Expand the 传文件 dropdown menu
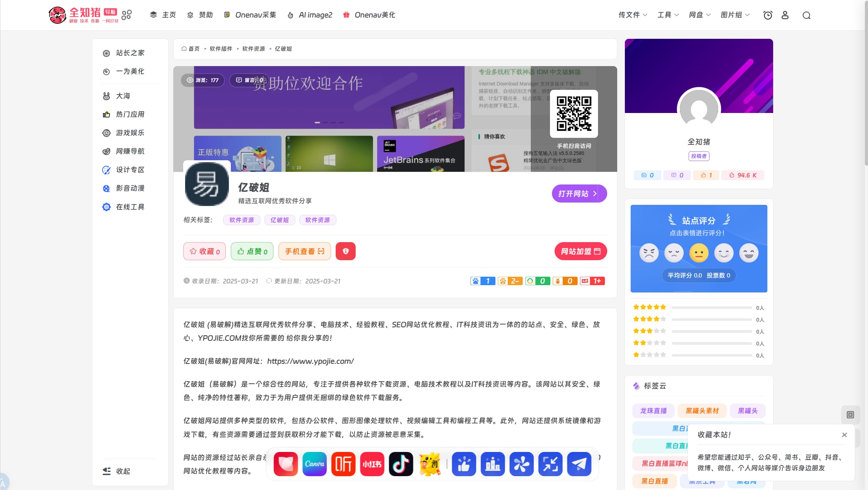Image resolution: width=868 pixels, height=490 pixels. tap(633, 15)
